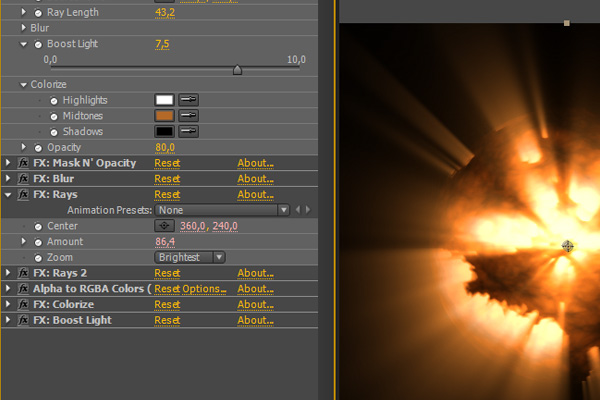Edit the Opacity value 80,0
This screenshot has height=400, width=600.
pyautogui.click(x=165, y=148)
